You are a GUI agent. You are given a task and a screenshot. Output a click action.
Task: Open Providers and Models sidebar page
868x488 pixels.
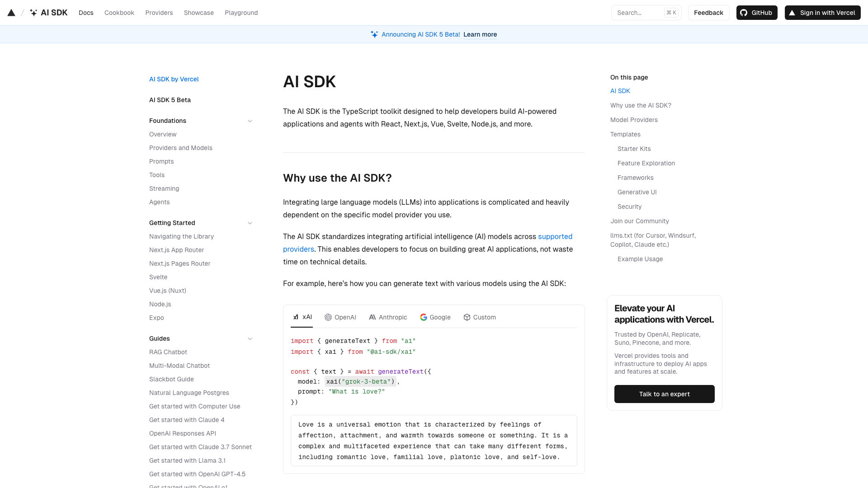(x=181, y=148)
